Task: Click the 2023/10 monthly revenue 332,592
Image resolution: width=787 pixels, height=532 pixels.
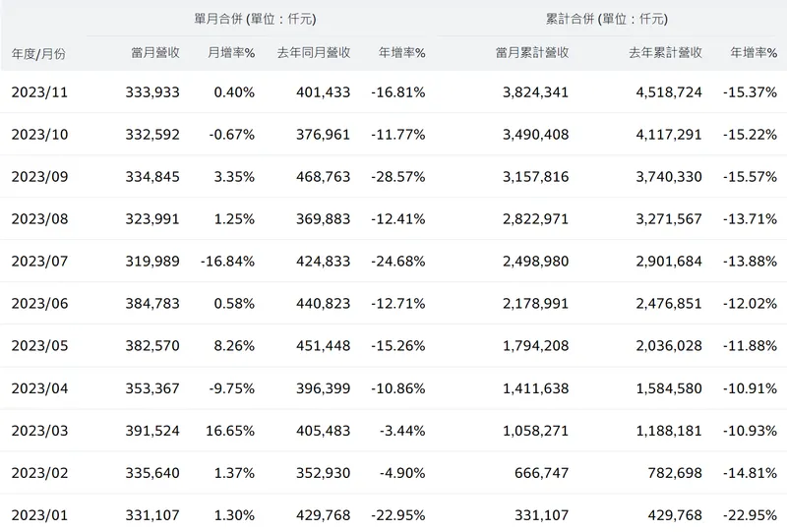Action: coord(152,135)
